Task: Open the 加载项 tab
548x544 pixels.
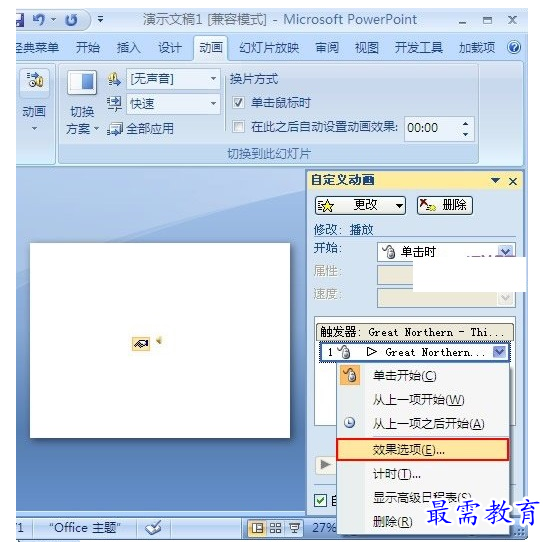Action: (x=477, y=47)
